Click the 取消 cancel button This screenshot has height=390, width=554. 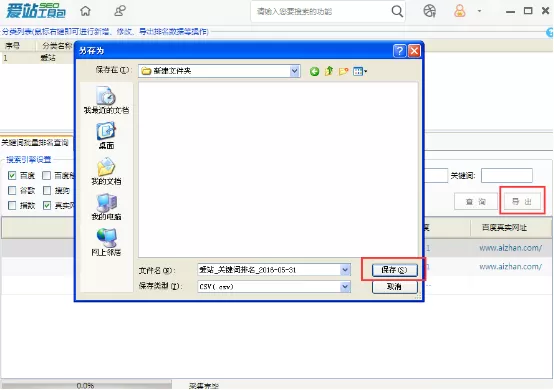[394, 286]
